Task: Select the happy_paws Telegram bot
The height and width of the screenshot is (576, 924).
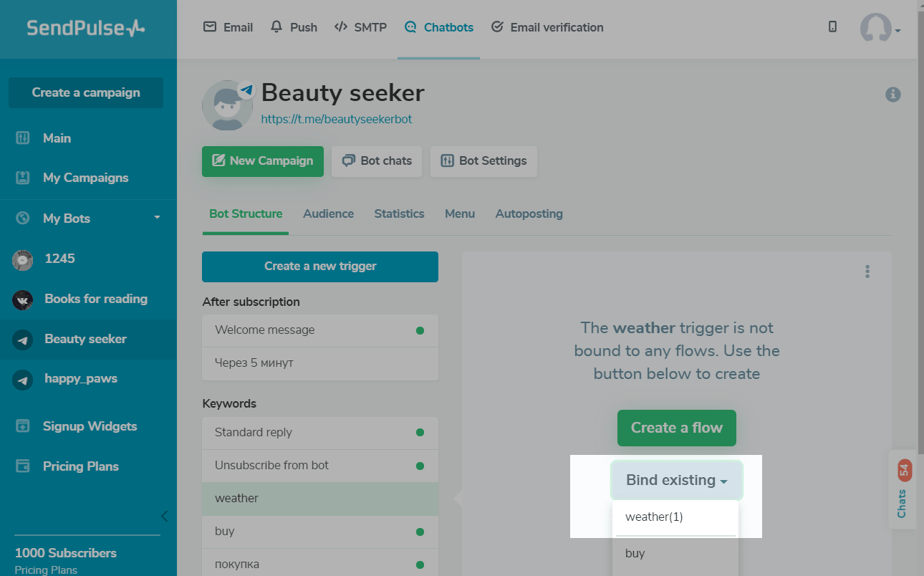Action: pyautogui.click(x=80, y=378)
